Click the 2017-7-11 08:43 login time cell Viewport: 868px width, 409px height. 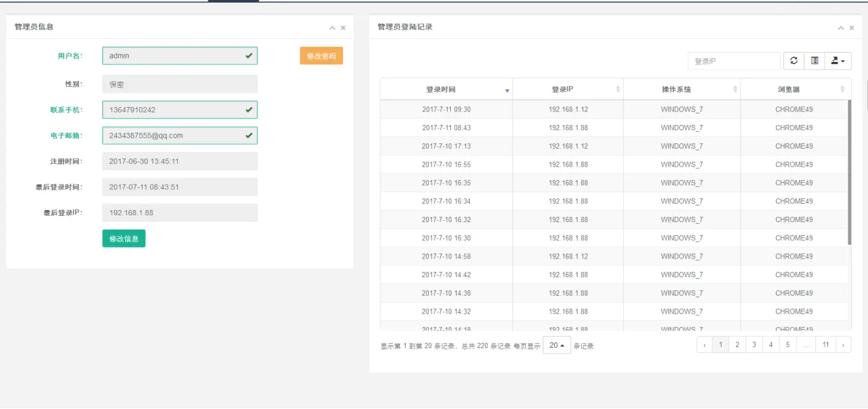click(446, 128)
